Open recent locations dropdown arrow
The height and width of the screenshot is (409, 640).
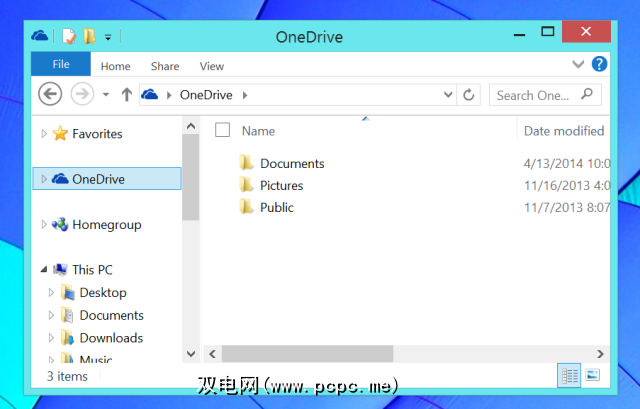(106, 95)
